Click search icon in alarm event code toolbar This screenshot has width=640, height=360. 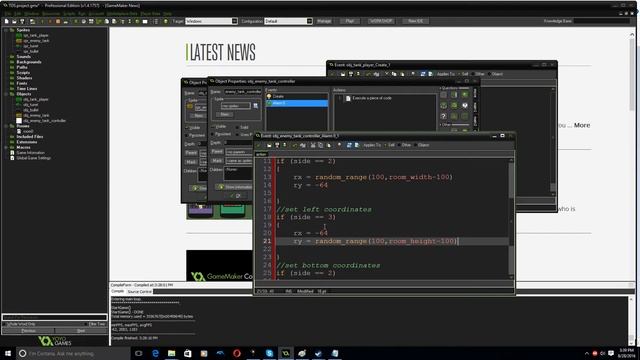pyautogui.click(x=339, y=145)
